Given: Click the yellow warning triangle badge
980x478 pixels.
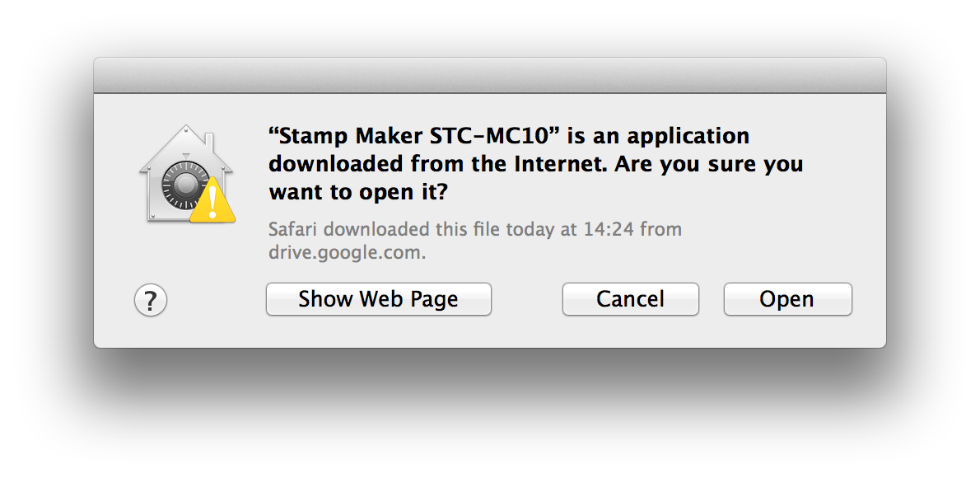Looking at the screenshot, I should (x=212, y=200).
